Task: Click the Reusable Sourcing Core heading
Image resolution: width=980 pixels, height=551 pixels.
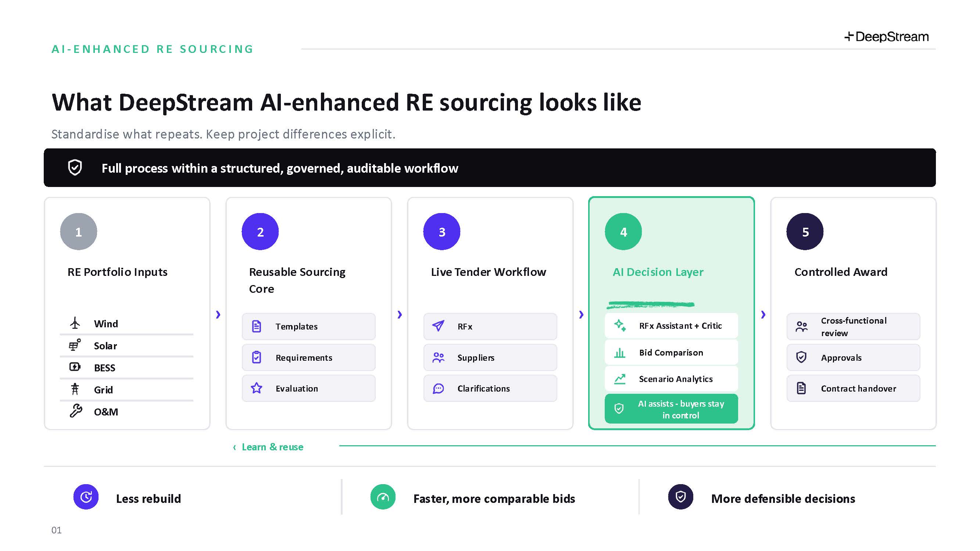Action: tap(297, 280)
